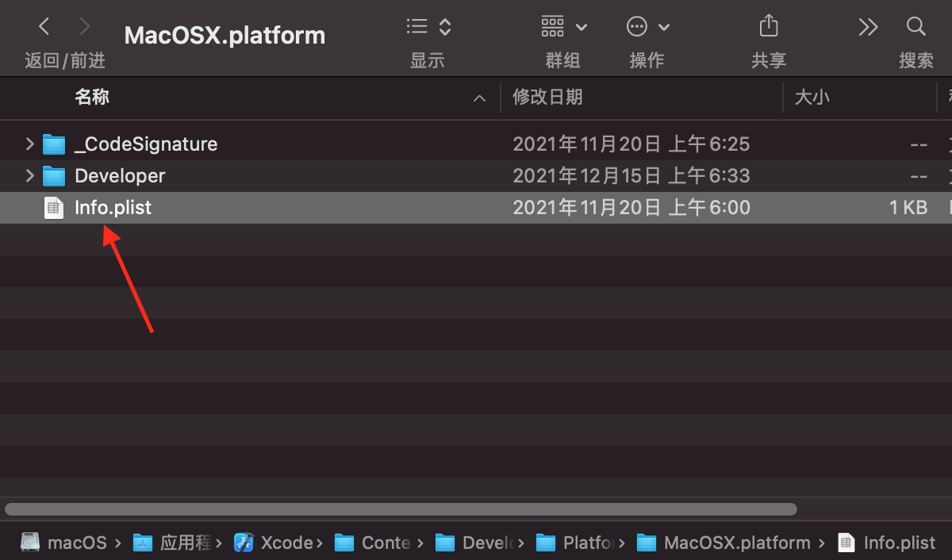Click the MacOSX.platform window title
This screenshot has height=560, width=952.
click(x=225, y=36)
